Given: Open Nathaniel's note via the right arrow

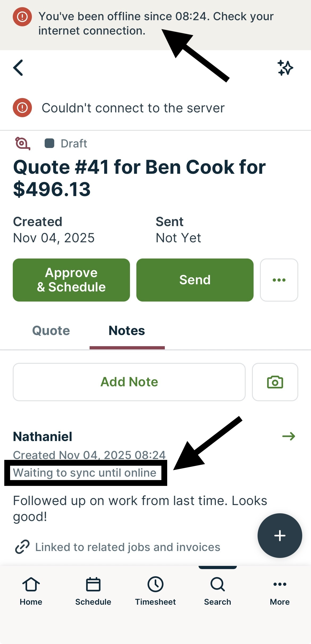Looking at the screenshot, I should click(289, 436).
